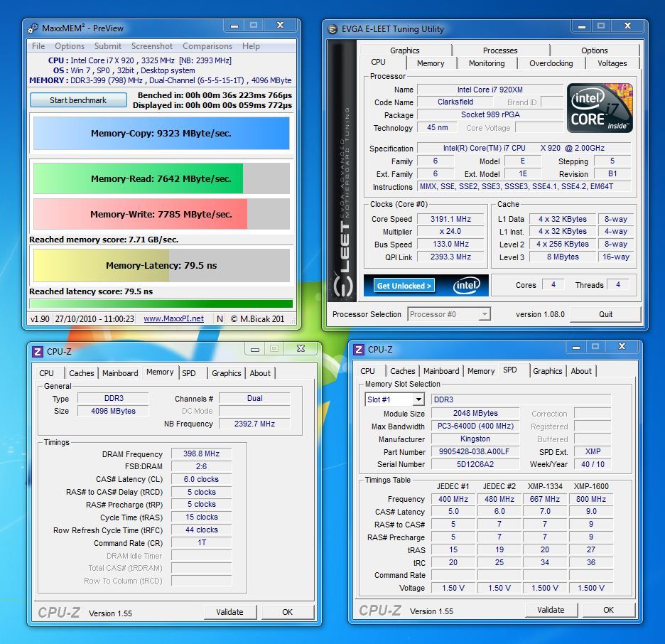Minimize the MaxxMEM PreView window
Image resolution: width=665 pixels, height=644 pixels.
(234, 26)
